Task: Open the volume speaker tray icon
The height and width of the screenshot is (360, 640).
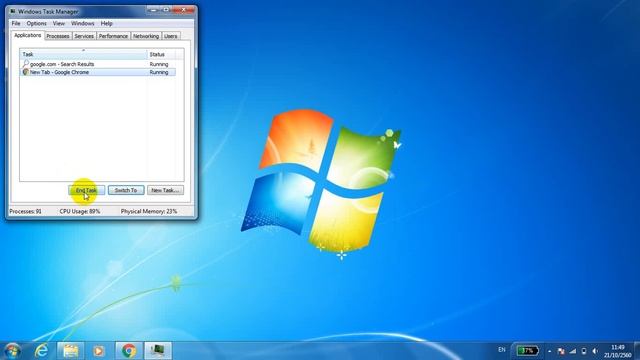Action: pyautogui.click(x=595, y=351)
